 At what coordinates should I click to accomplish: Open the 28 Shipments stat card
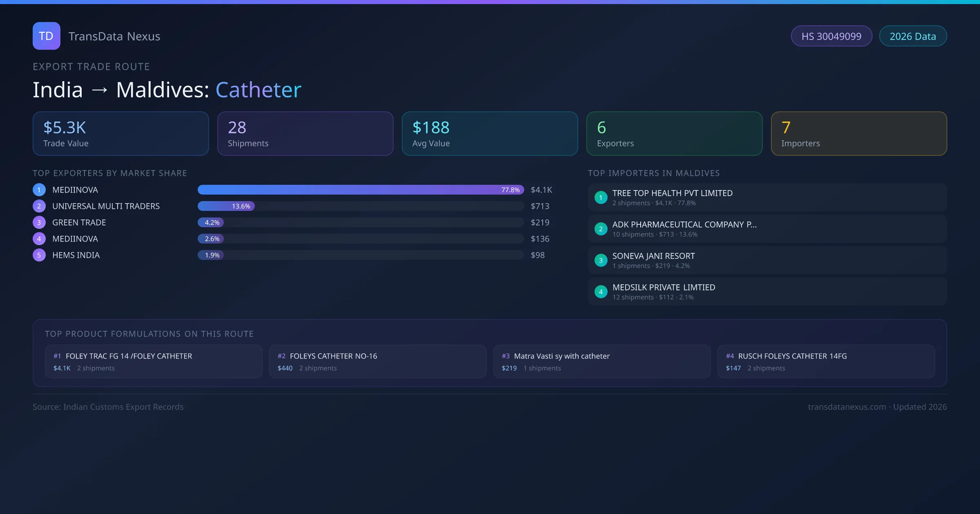pos(305,133)
